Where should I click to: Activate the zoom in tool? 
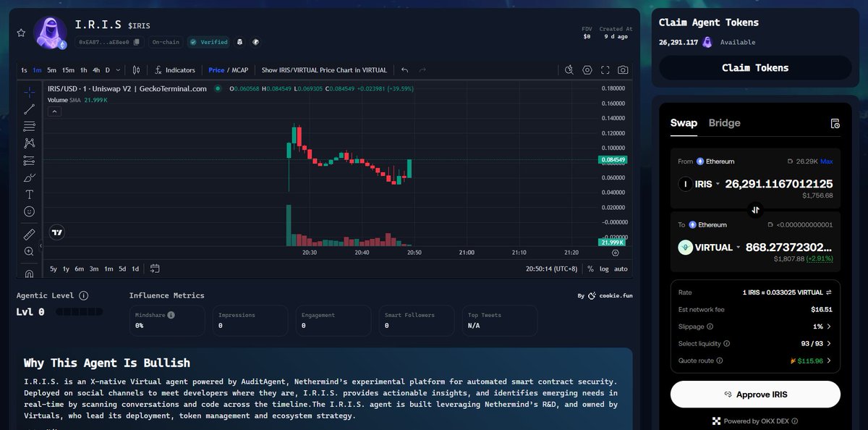(x=29, y=251)
